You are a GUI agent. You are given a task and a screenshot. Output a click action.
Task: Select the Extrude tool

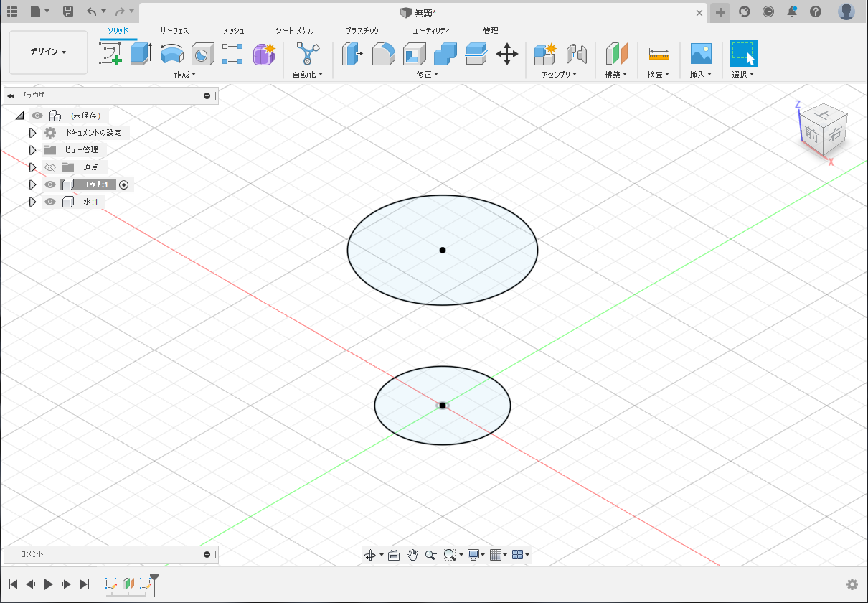[141, 54]
